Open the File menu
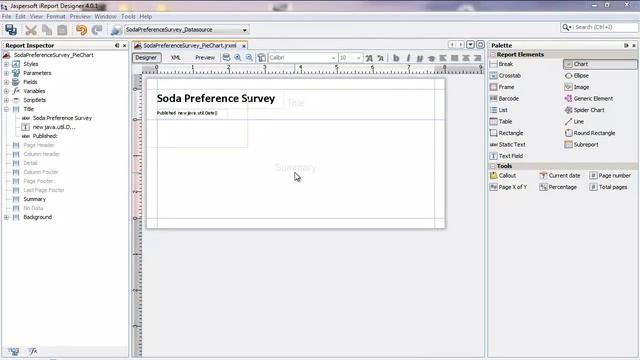 [x=7, y=16]
